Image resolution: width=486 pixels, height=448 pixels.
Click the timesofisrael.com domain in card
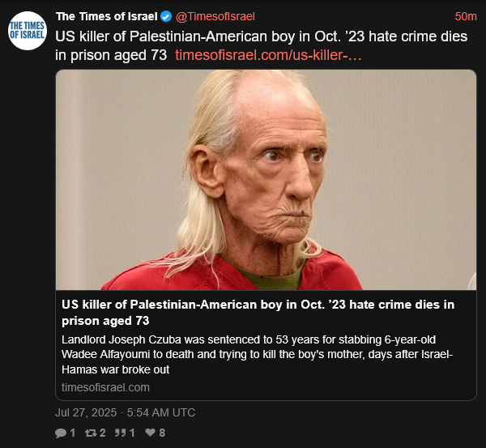(x=105, y=387)
